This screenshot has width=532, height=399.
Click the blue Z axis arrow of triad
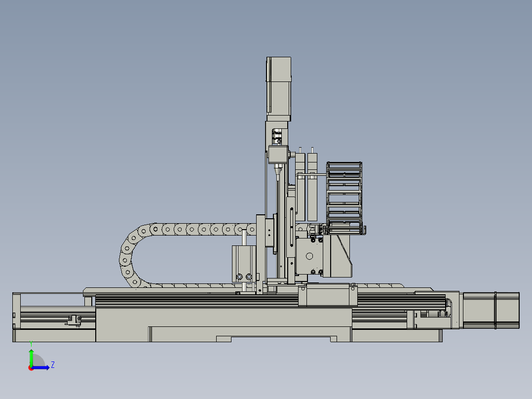coord(40,367)
